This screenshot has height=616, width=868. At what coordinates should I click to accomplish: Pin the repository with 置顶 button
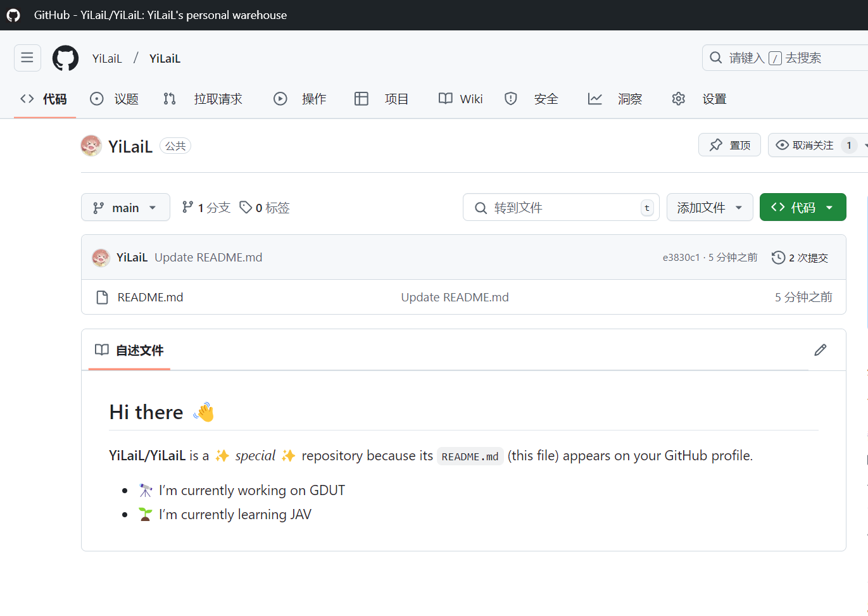[729, 145]
